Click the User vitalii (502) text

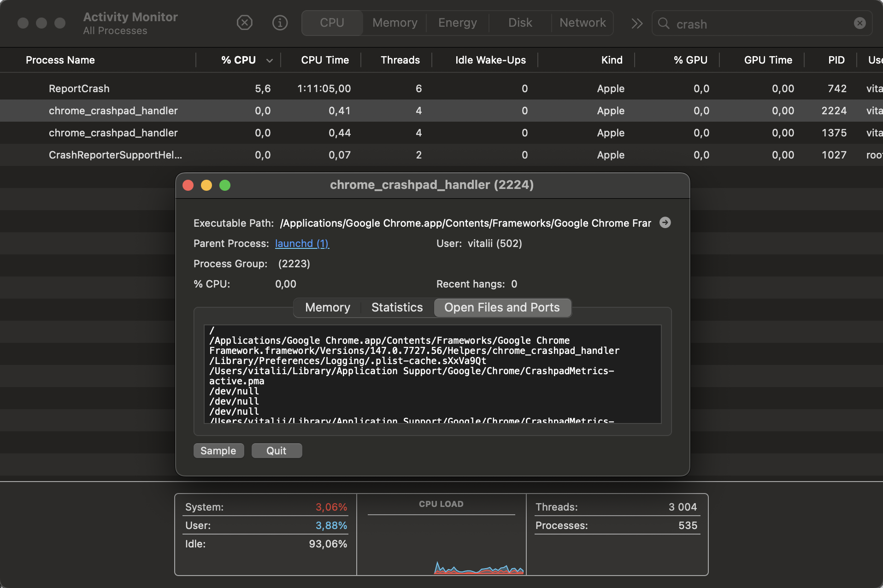[x=479, y=243]
